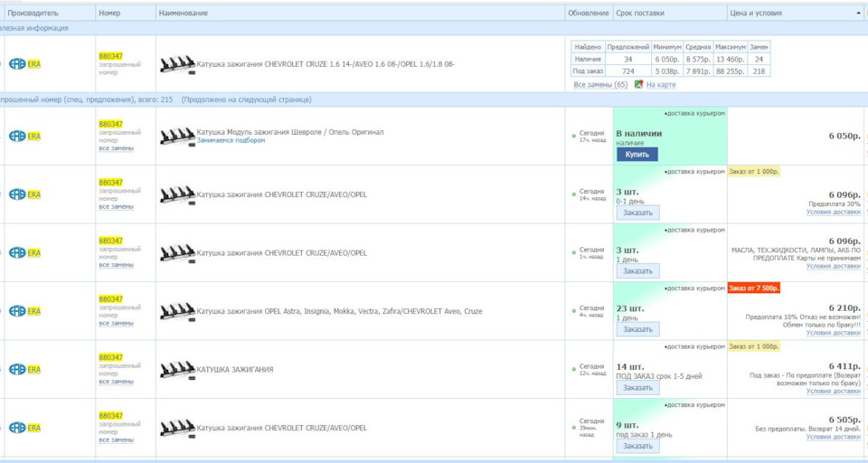The width and height of the screenshot is (868, 463).
Task: Open 'Занимаемся подбором' link
Action: 231,141
